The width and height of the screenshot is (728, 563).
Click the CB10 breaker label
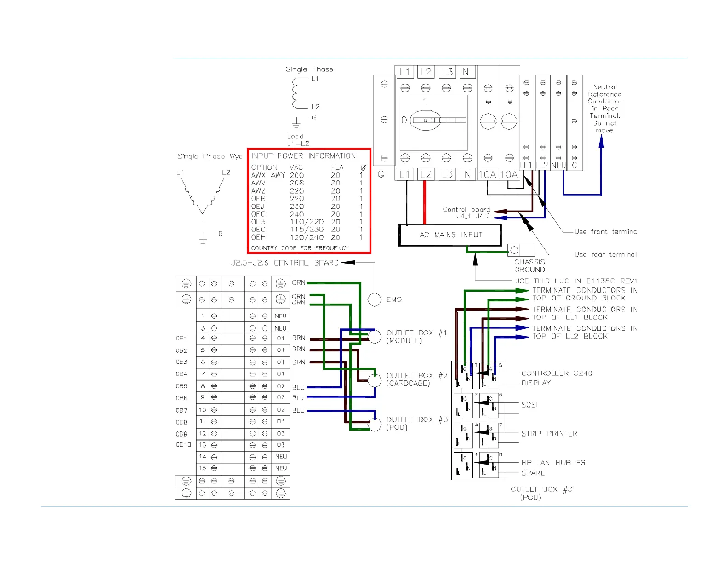pyautogui.click(x=183, y=445)
